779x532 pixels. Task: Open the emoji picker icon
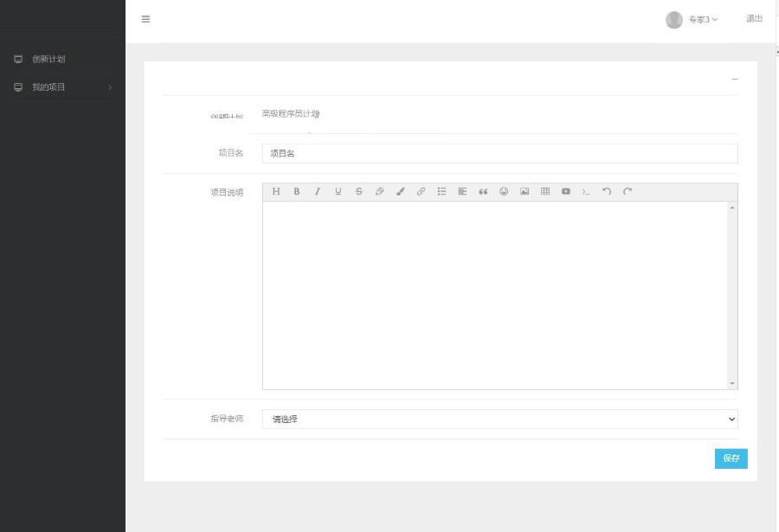504,192
